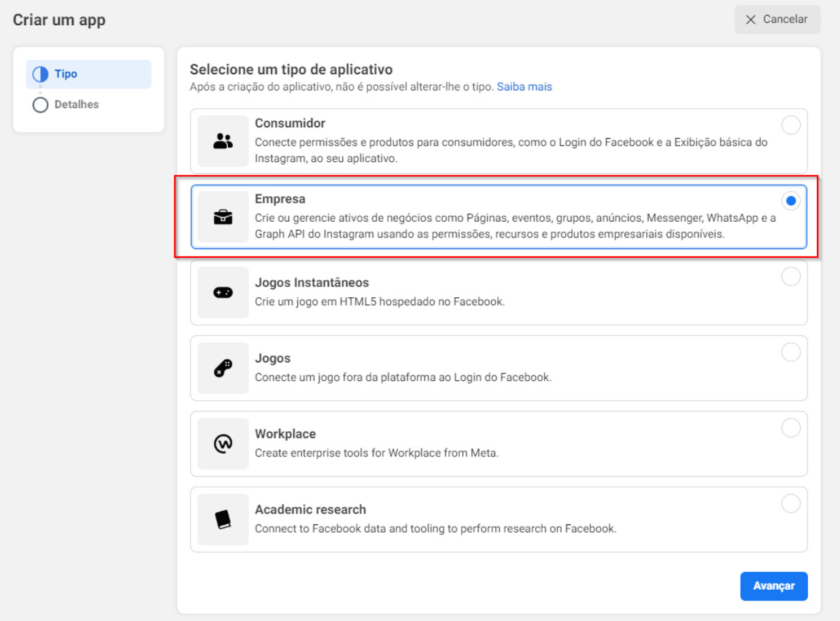Click the Cancelar button
The image size is (840, 621).
click(777, 20)
